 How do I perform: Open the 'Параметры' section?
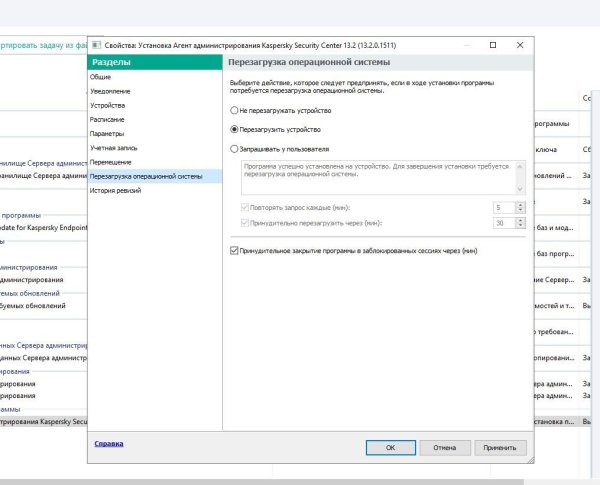(107, 134)
